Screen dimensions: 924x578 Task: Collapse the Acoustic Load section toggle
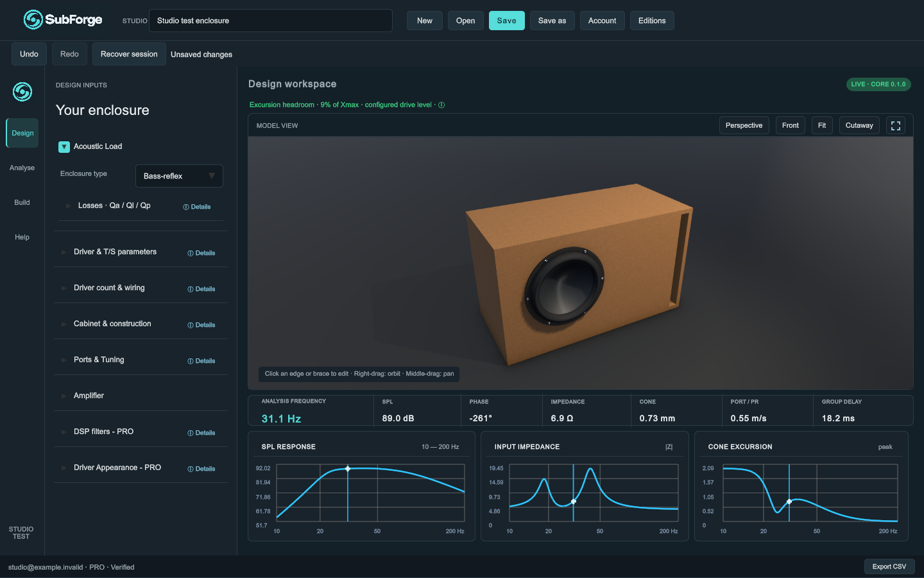tap(64, 147)
